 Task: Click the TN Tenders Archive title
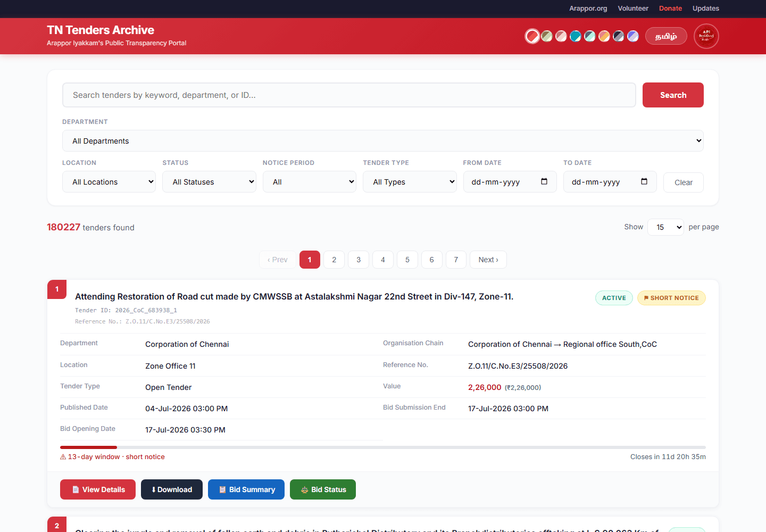[101, 30]
